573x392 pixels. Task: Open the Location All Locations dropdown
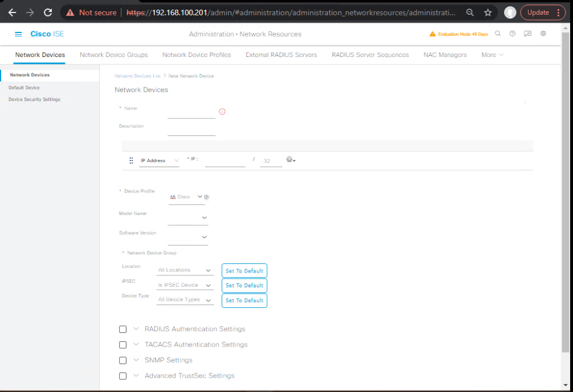pos(185,270)
